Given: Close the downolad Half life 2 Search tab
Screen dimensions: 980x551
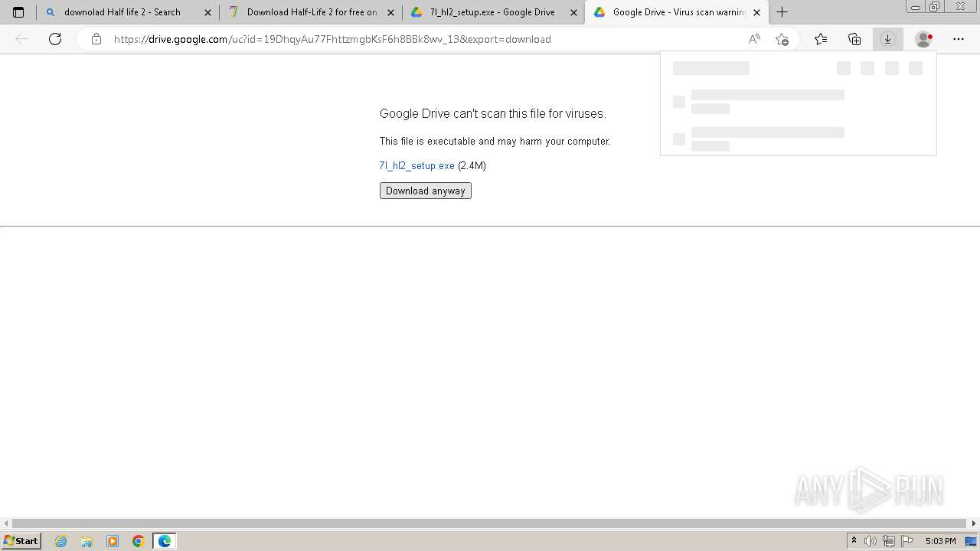Looking at the screenshot, I should [x=207, y=12].
